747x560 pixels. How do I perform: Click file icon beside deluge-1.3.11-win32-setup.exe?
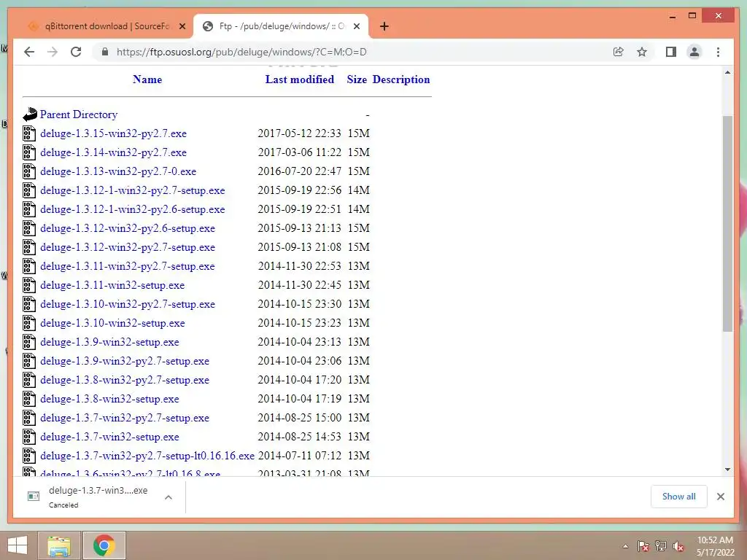pyautogui.click(x=29, y=285)
